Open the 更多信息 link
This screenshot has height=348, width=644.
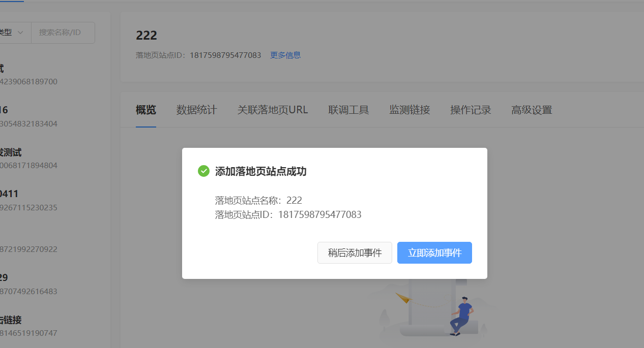[x=285, y=55]
